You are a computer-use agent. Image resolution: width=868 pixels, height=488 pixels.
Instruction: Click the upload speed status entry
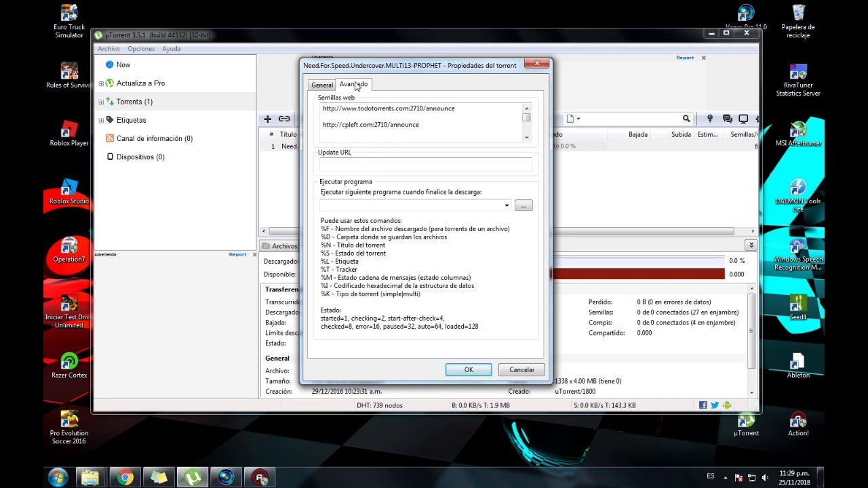point(605,405)
